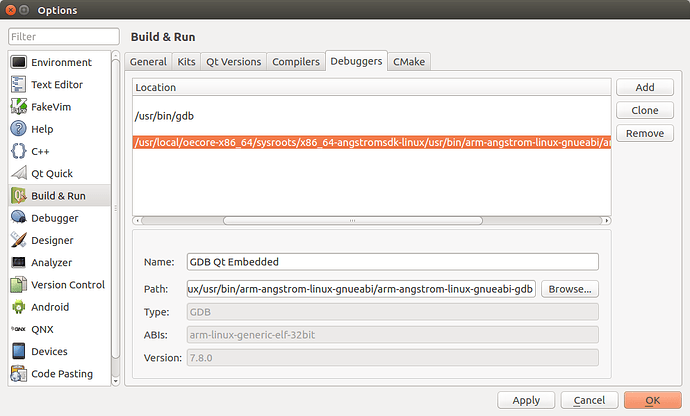Screen dimensions: 690x416
Task: Open the Text Editor settings icon
Action: point(19,85)
